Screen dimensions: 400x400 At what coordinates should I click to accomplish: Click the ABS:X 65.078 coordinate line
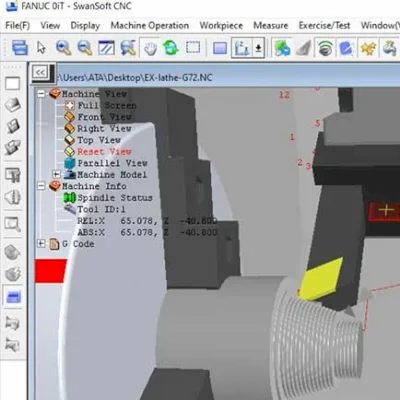[x=147, y=232]
